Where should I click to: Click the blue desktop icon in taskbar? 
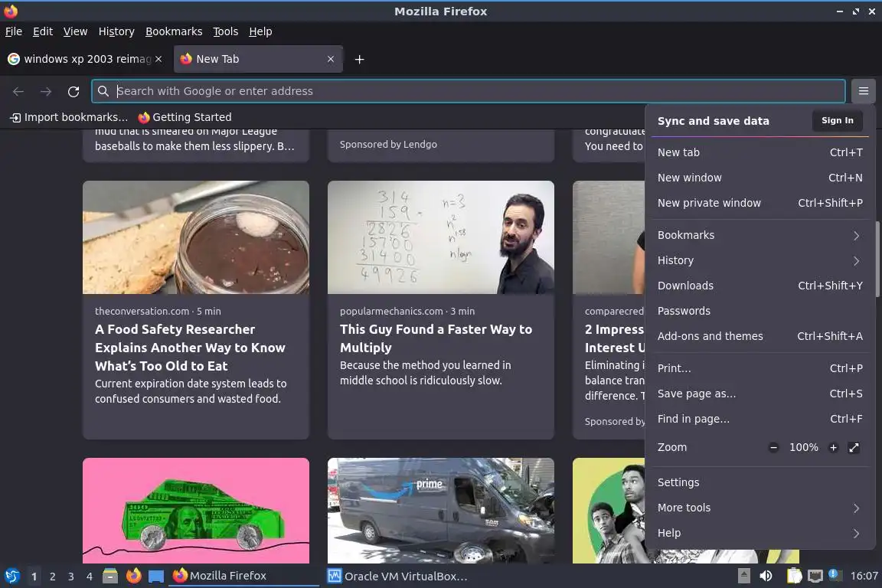tap(156, 577)
